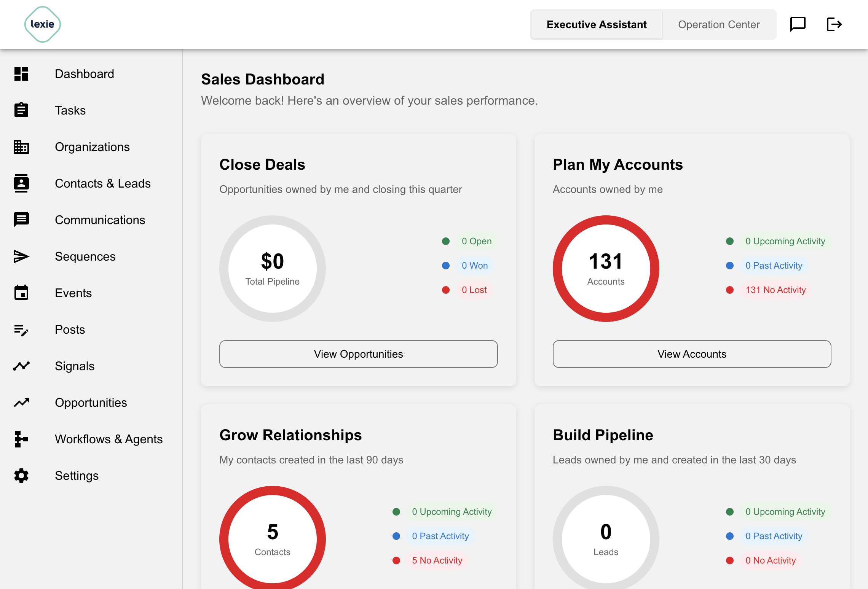Viewport: 868px width, 589px height.
Task: Click the 131 No Activity badge
Action: [775, 290]
